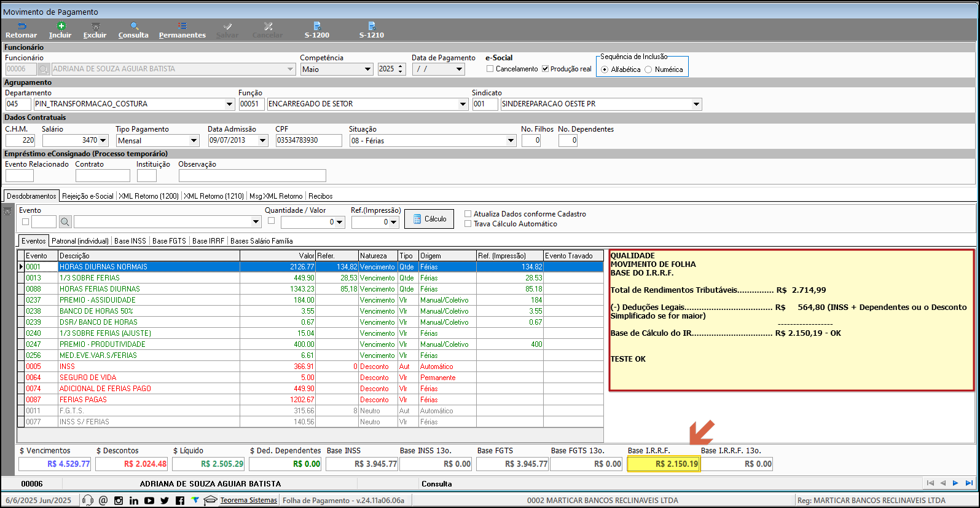Open support headset icon in status bar
The image size is (980, 508).
tap(87, 501)
